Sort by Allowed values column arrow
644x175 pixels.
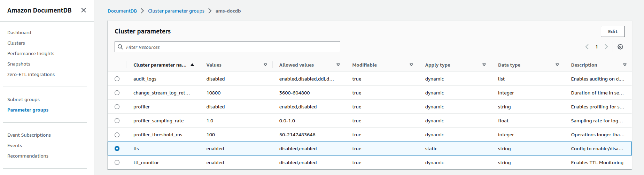point(338,65)
